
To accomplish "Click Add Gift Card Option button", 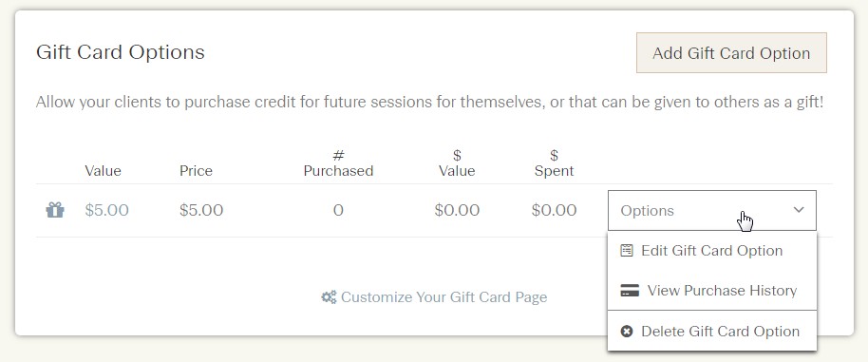I will [731, 53].
